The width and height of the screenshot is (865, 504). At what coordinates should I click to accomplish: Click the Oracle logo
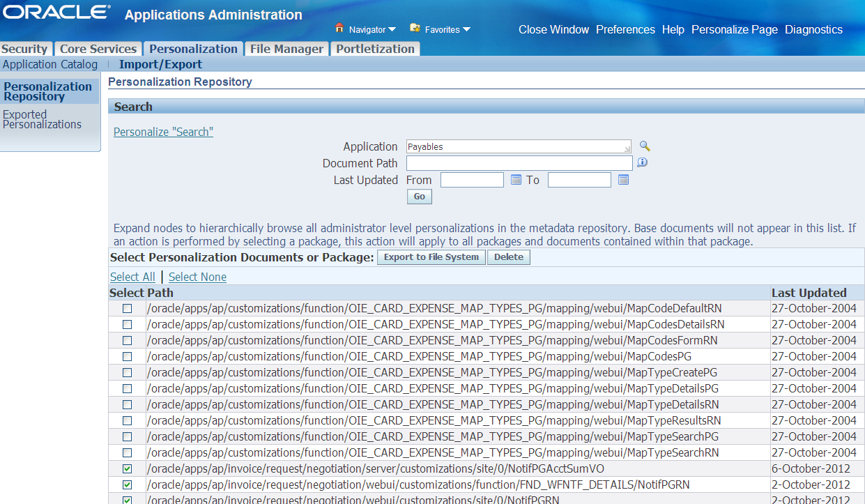click(56, 13)
